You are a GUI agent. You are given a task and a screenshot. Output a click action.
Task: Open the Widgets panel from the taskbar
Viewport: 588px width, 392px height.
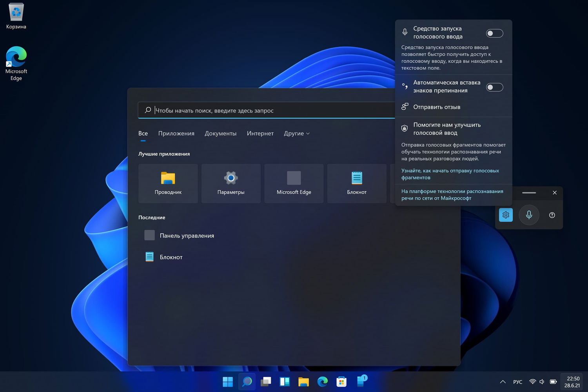pyautogui.click(x=285, y=381)
